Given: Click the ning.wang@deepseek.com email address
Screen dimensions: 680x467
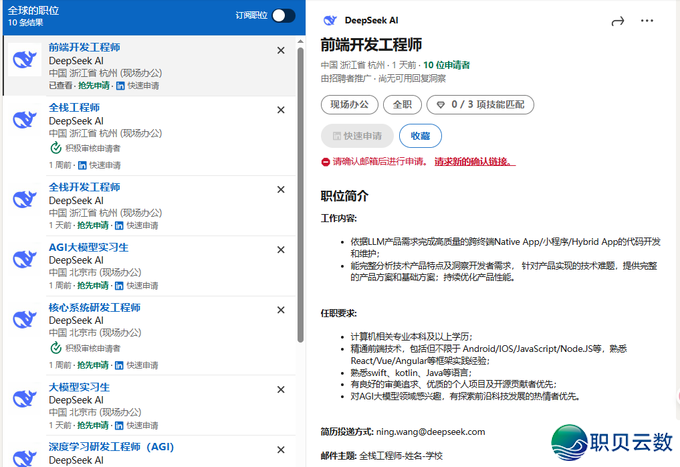Looking at the screenshot, I should [431, 432].
